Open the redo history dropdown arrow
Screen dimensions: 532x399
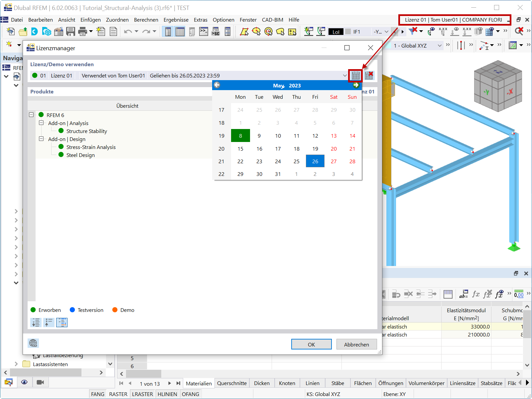coord(154,32)
